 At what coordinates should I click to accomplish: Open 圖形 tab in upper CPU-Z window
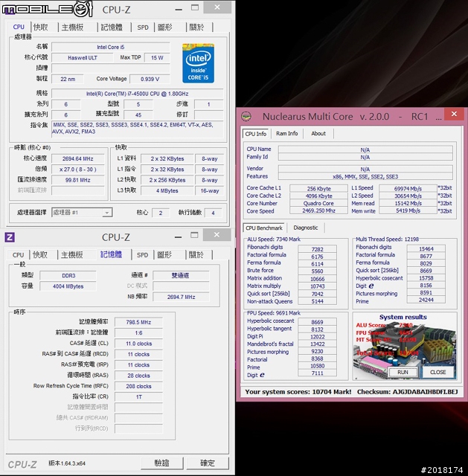(165, 28)
